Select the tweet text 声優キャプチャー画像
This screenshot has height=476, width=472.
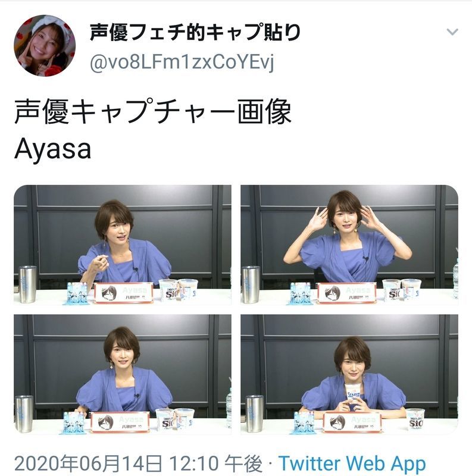tap(153, 112)
